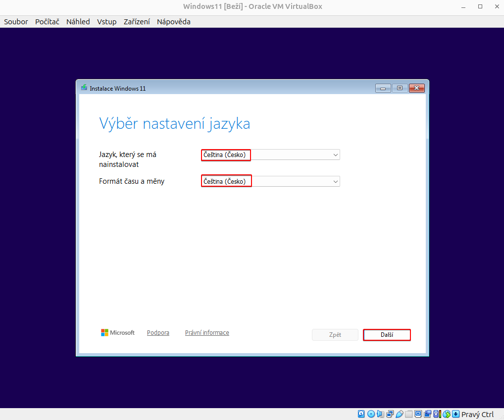The image size is (504, 420).
Task: Click the mouse integration status icon
Action: (x=446, y=414)
